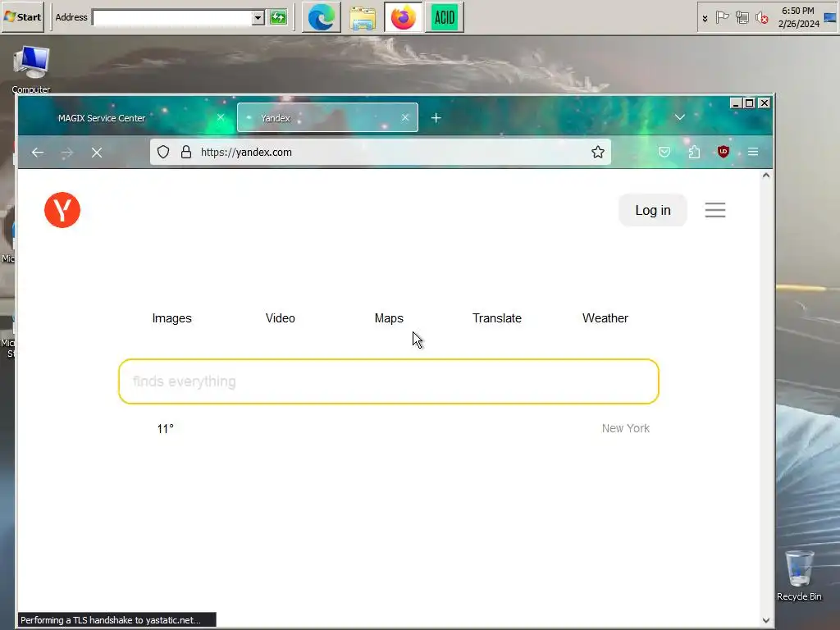Click the Action Center flag tray icon

pyautogui.click(x=723, y=18)
